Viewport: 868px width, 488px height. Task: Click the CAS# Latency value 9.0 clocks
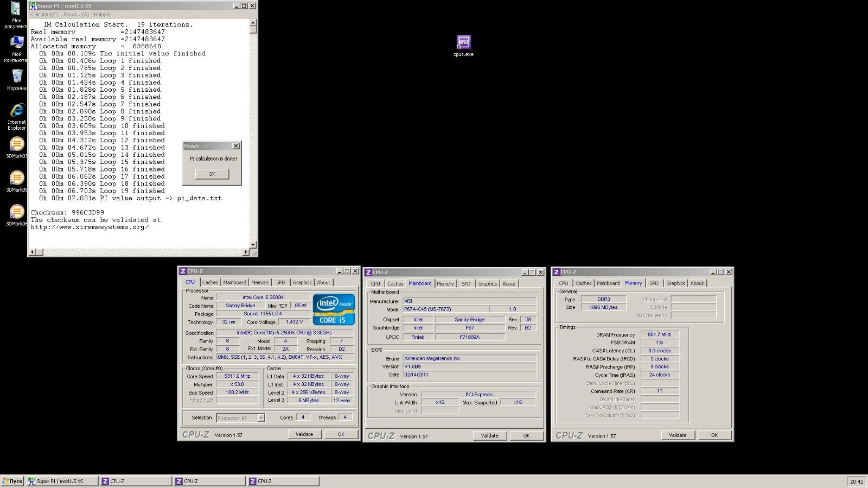coord(660,351)
